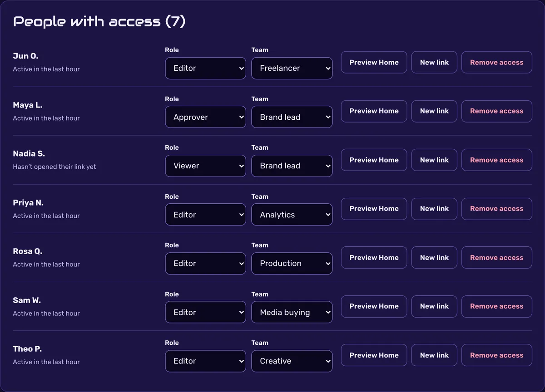This screenshot has width=545, height=392.
Task: Remove access for Nadia S.
Action: coord(496,160)
